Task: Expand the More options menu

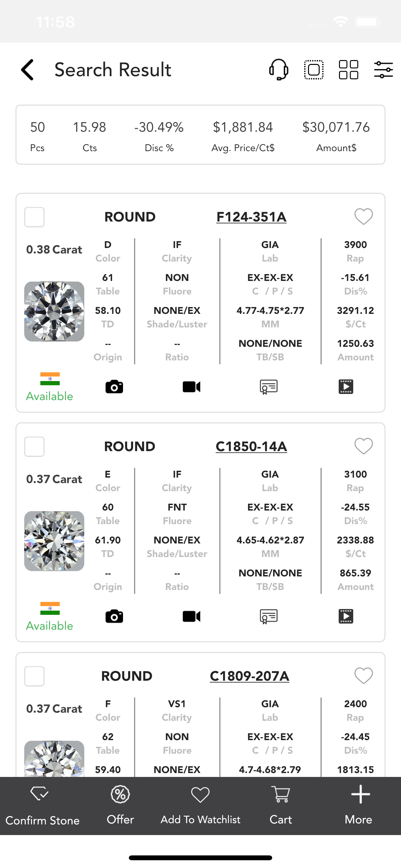Action: 358,805
